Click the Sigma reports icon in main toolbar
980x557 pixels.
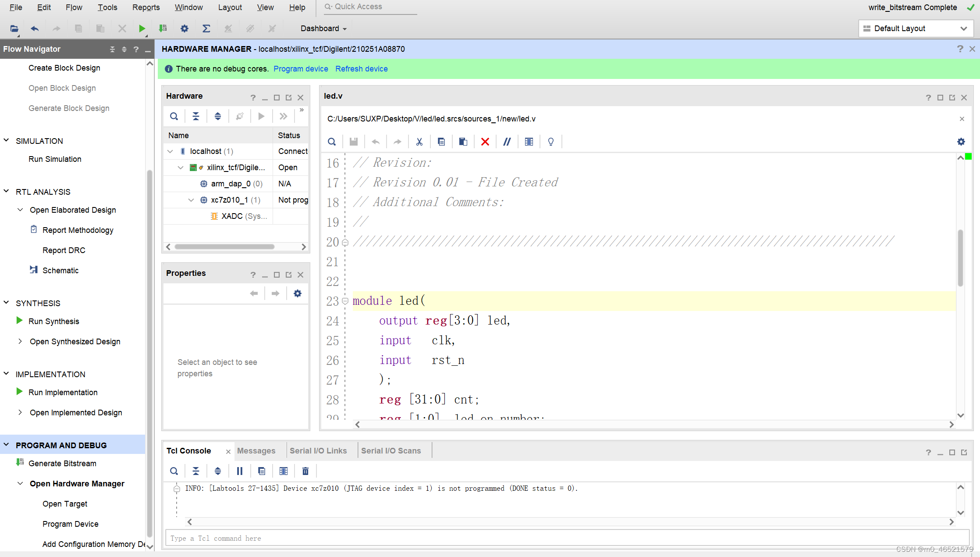(206, 29)
